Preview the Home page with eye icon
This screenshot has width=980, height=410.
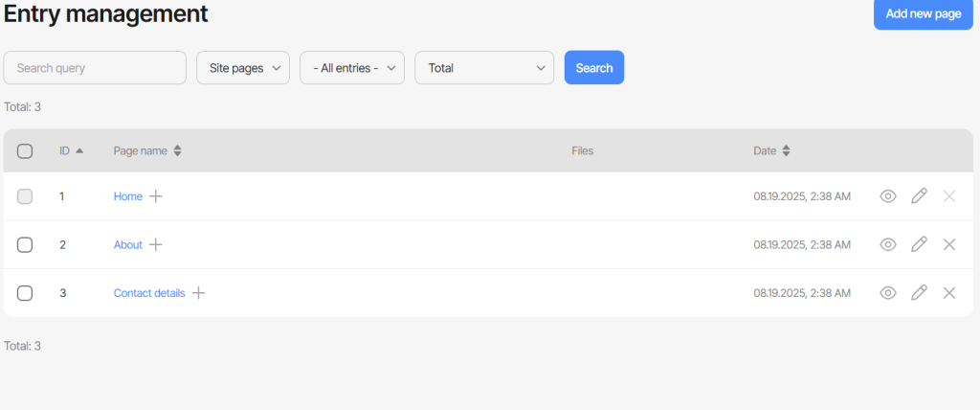click(887, 196)
